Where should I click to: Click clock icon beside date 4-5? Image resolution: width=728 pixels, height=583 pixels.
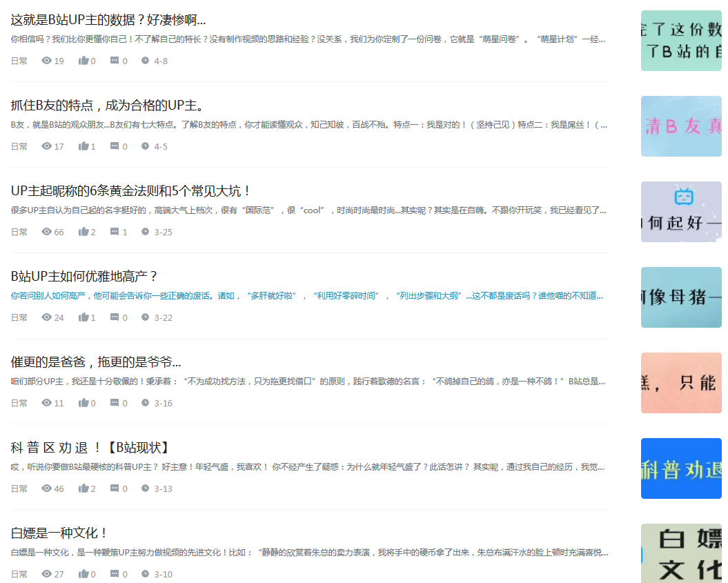click(x=146, y=146)
